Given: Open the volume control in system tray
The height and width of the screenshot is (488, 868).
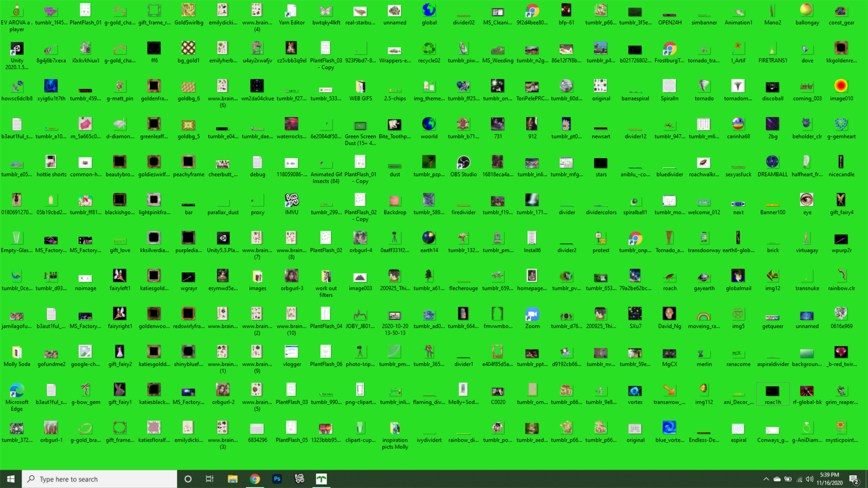Looking at the screenshot, I should coord(810,479).
